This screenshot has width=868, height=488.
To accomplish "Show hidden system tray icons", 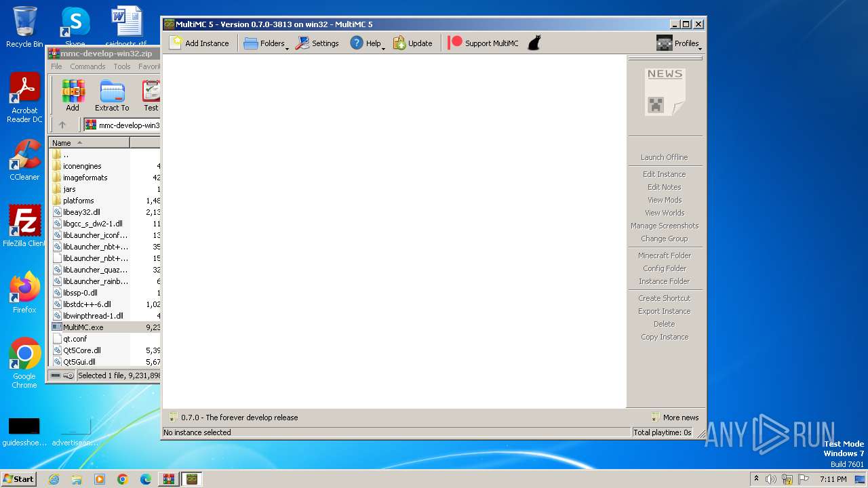I will coord(756,479).
